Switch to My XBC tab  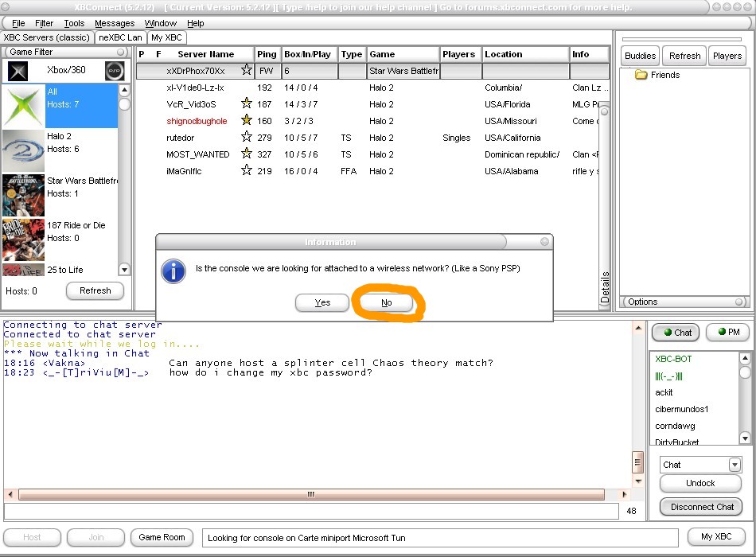166,37
